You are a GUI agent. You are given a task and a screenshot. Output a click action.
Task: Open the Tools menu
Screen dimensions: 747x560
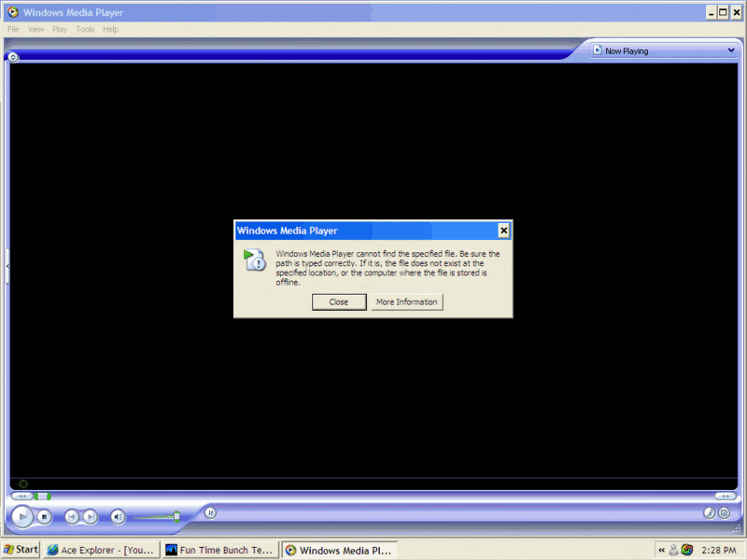point(85,29)
